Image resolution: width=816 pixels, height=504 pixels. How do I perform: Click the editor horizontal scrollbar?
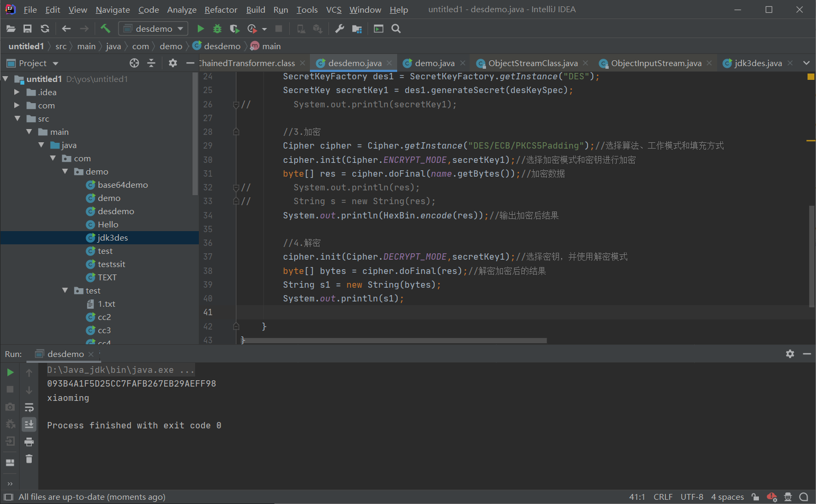pyautogui.click(x=394, y=341)
